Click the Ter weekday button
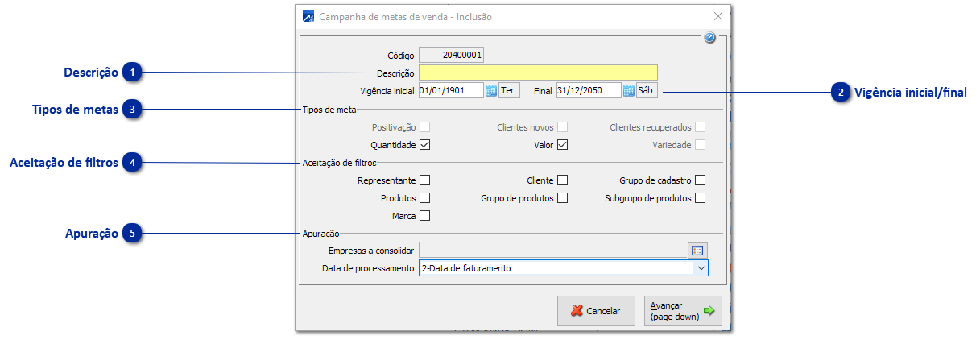 click(509, 91)
